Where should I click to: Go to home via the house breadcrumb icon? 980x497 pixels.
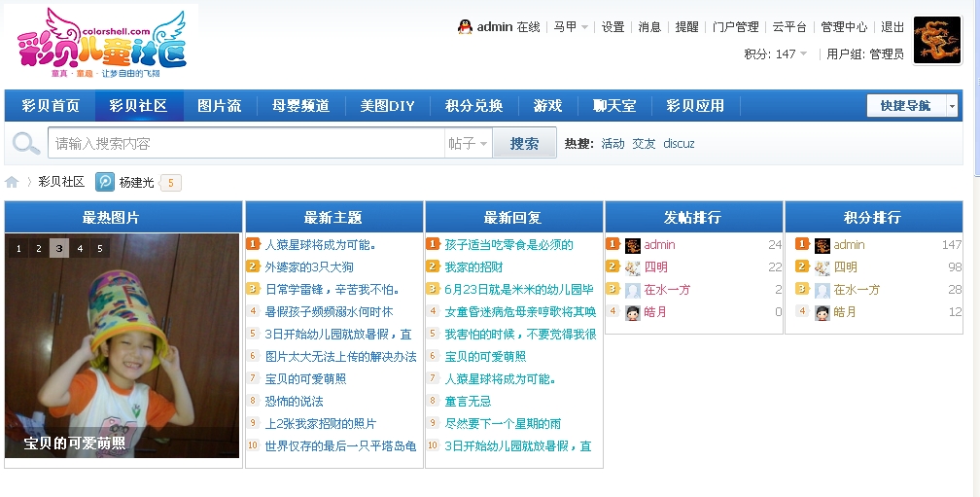click(12, 182)
